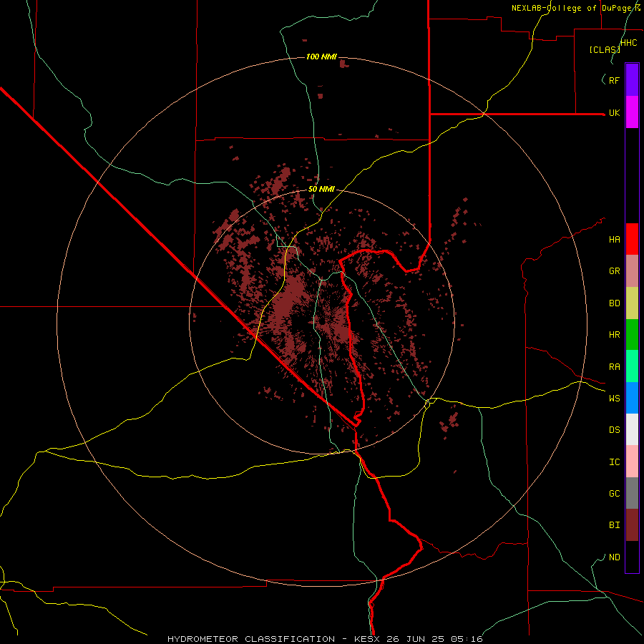The width and height of the screenshot is (644, 644).
Task: Click the RF purple color swatch in legend
Action: point(632,79)
